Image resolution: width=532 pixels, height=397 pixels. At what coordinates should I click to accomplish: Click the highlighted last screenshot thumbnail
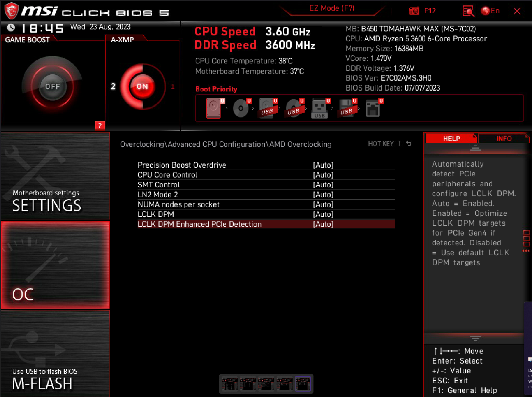click(303, 384)
